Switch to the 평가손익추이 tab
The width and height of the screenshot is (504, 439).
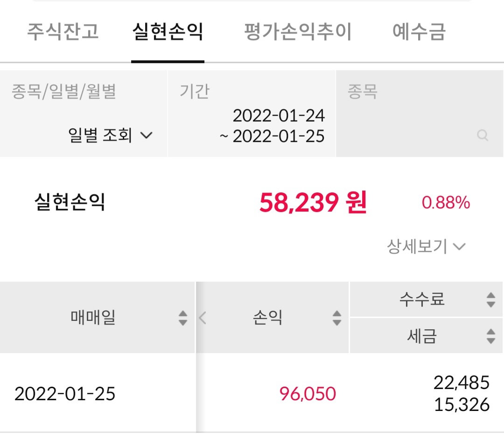(298, 32)
